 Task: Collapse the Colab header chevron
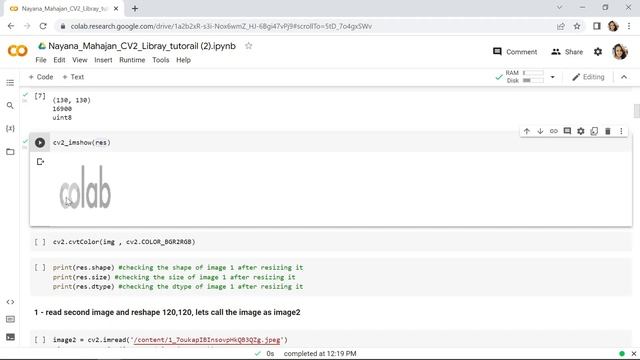(624, 77)
